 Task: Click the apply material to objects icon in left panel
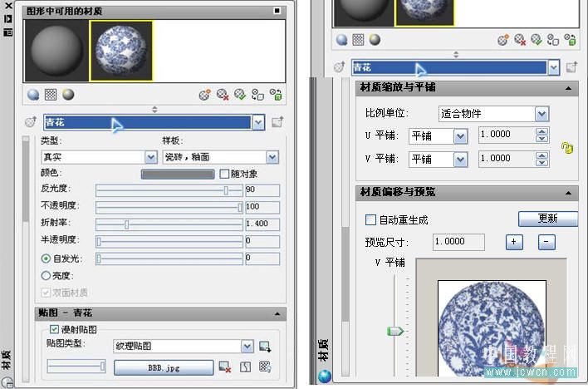(x=258, y=95)
